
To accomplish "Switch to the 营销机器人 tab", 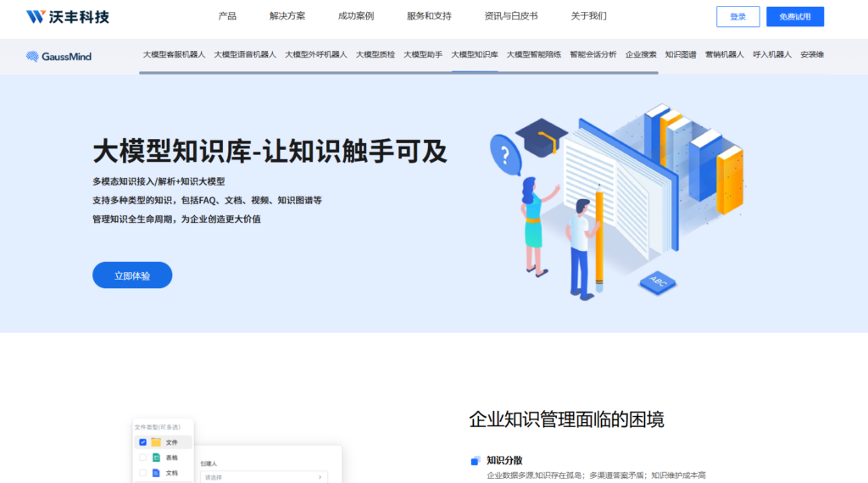I will click(x=724, y=54).
